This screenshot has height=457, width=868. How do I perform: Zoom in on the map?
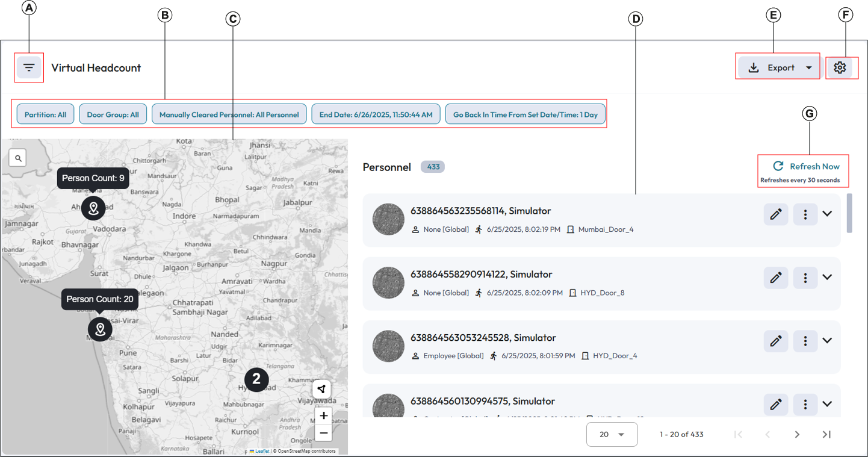323,415
